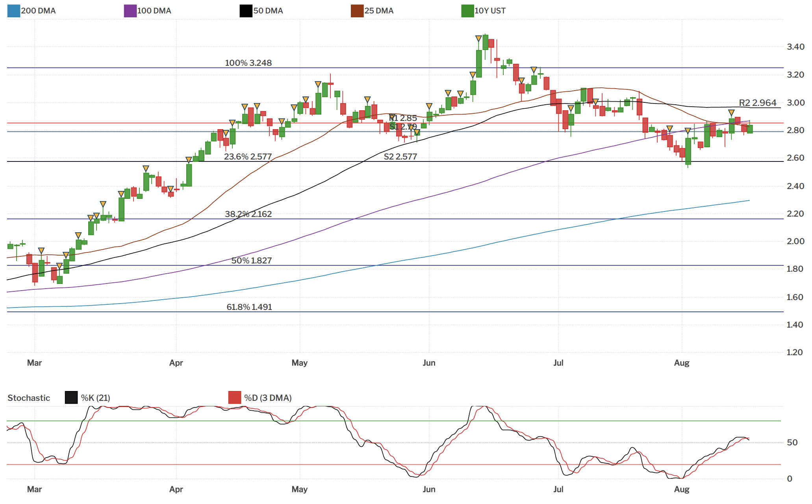
Task: Click the yellow triangle marker at June peak candle
Action: click(x=478, y=39)
